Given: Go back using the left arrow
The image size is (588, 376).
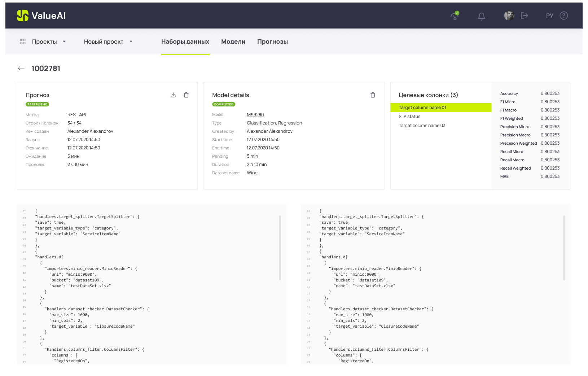Looking at the screenshot, I should pos(21,68).
